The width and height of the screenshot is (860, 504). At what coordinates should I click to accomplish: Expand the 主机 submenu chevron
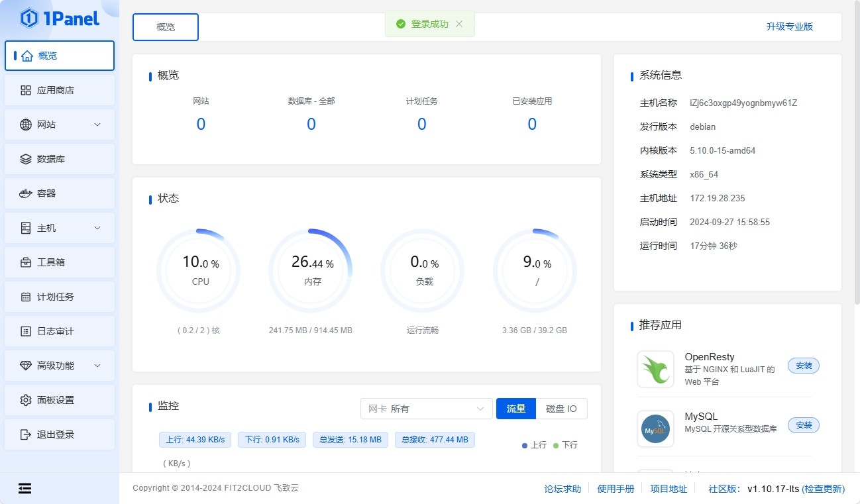pos(97,228)
